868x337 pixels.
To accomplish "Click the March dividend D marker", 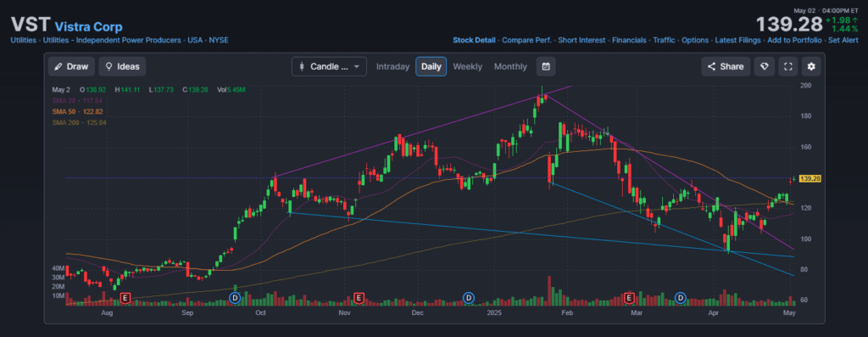I will click(x=681, y=298).
